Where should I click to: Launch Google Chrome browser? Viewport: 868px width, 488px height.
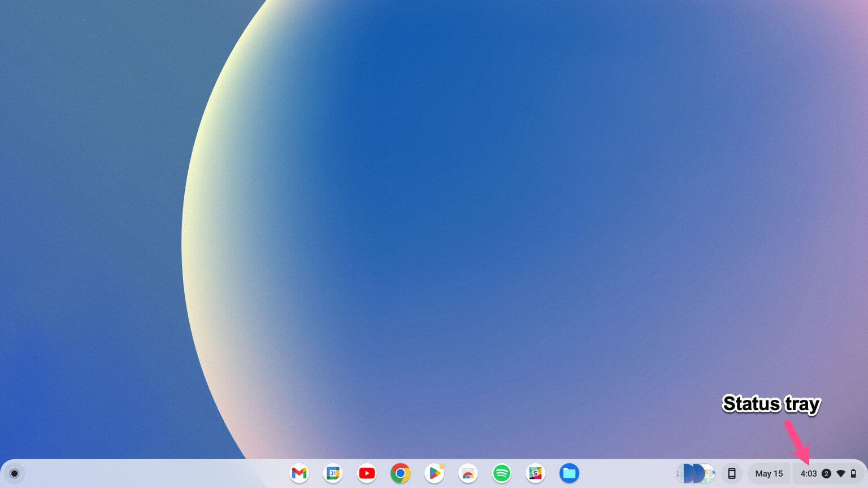pyautogui.click(x=400, y=473)
